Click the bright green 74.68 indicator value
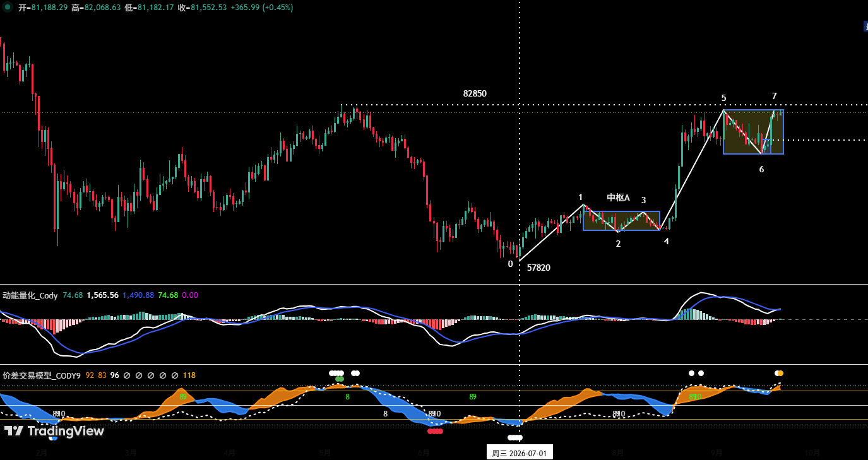Image resolution: width=868 pixels, height=460 pixels. [168, 295]
